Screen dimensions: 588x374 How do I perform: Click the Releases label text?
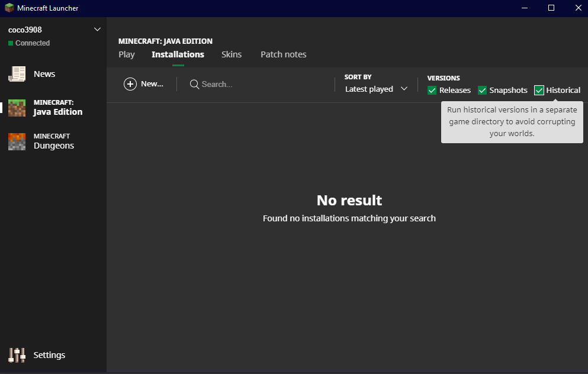[455, 91]
